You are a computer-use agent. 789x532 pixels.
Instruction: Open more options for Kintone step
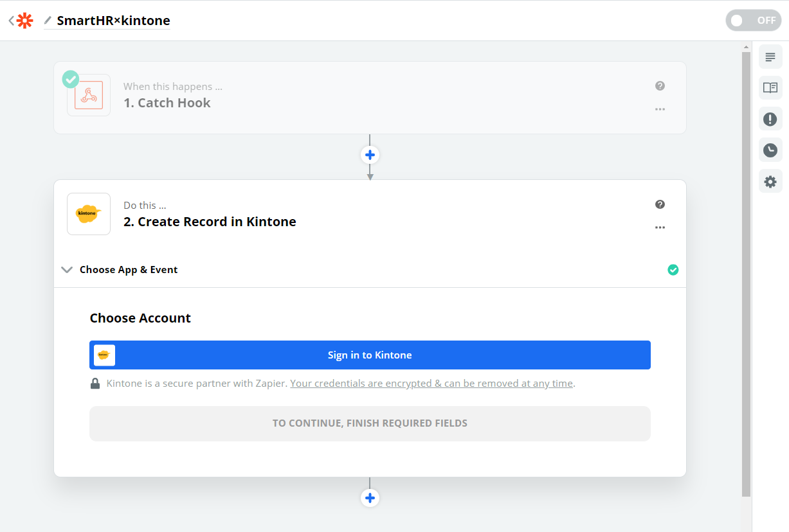pos(660,227)
